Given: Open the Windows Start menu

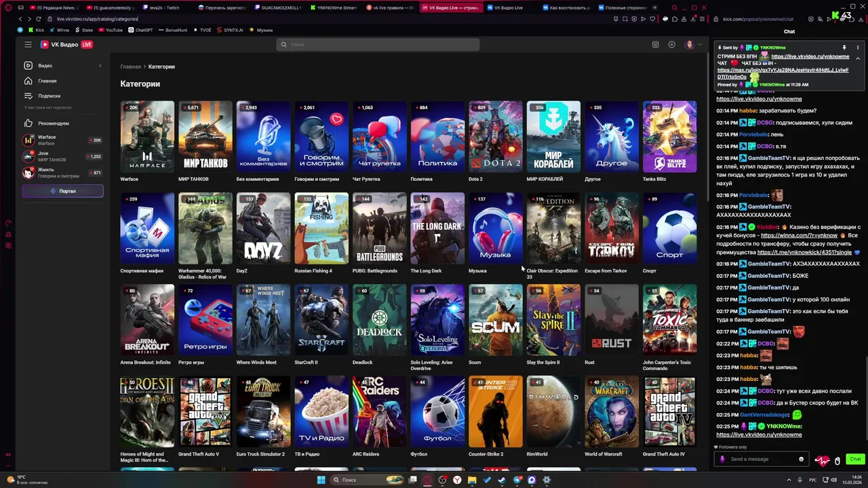Looking at the screenshot, I should point(321,480).
